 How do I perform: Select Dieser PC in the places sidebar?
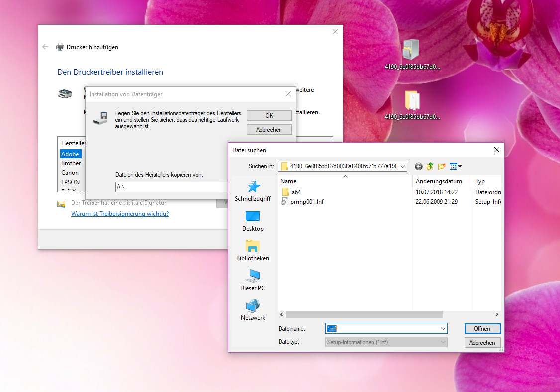click(253, 281)
